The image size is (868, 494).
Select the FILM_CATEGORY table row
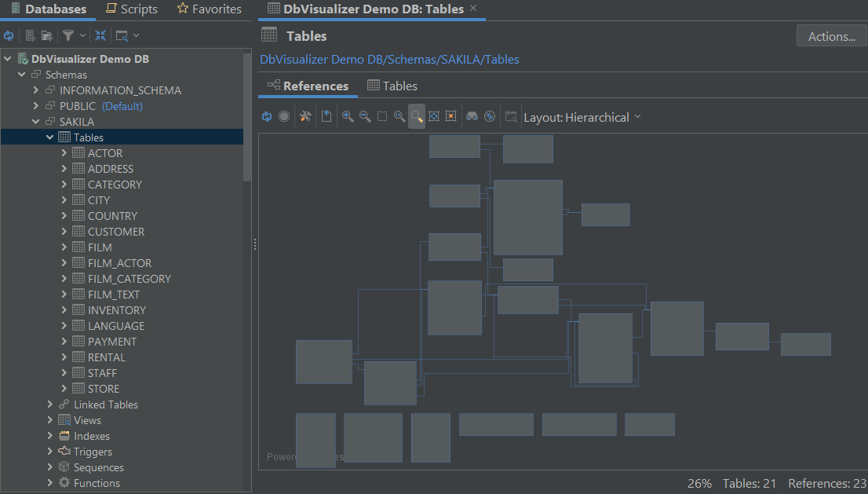tap(122, 279)
